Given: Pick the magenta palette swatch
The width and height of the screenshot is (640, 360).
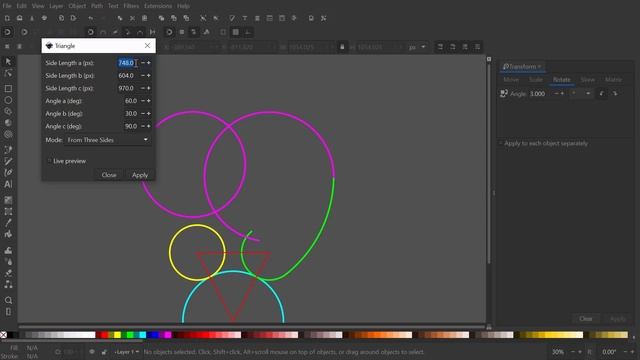Looking at the screenshot, I should [x=168, y=335].
